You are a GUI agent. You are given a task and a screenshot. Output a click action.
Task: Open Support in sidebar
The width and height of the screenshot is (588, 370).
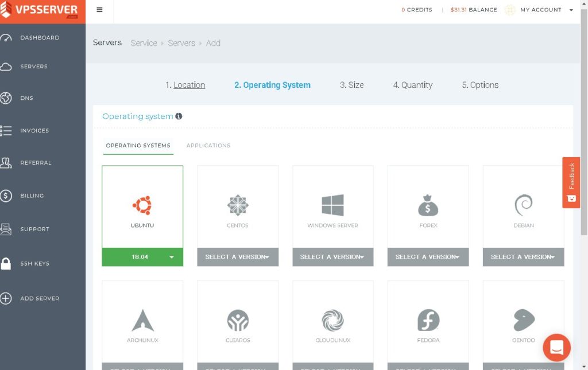[34, 229]
